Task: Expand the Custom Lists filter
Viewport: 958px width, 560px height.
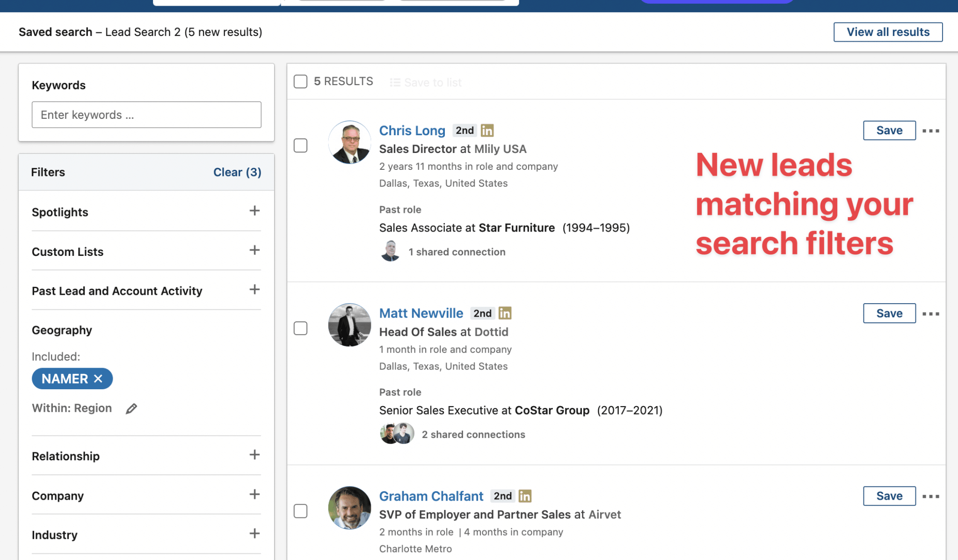Action: click(x=254, y=250)
